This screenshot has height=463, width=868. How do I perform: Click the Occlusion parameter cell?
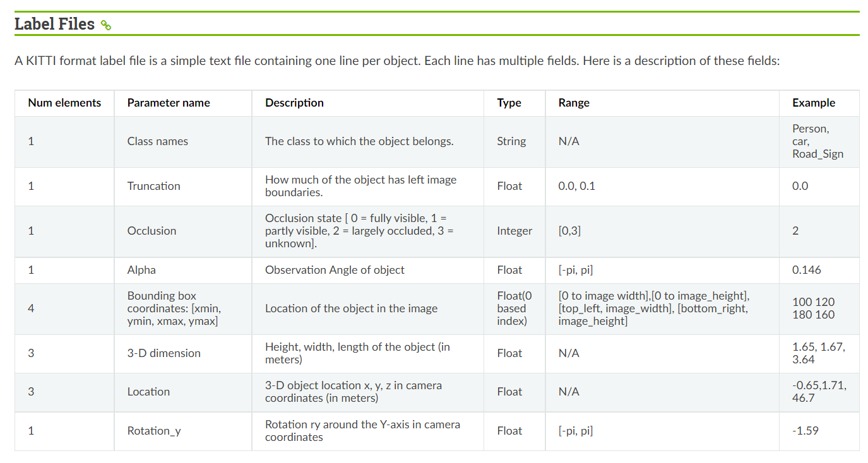pyautogui.click(x=152, y=231)
